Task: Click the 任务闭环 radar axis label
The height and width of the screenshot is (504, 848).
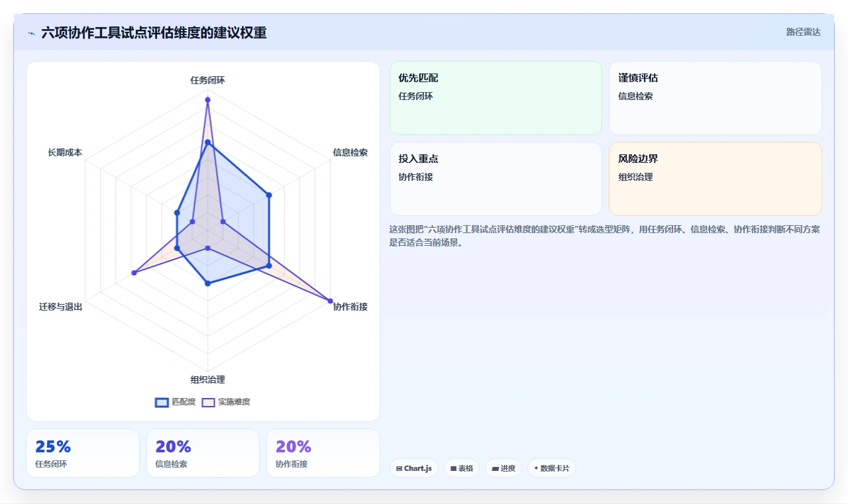Action: pyautogui.click(x=207, y=80)
